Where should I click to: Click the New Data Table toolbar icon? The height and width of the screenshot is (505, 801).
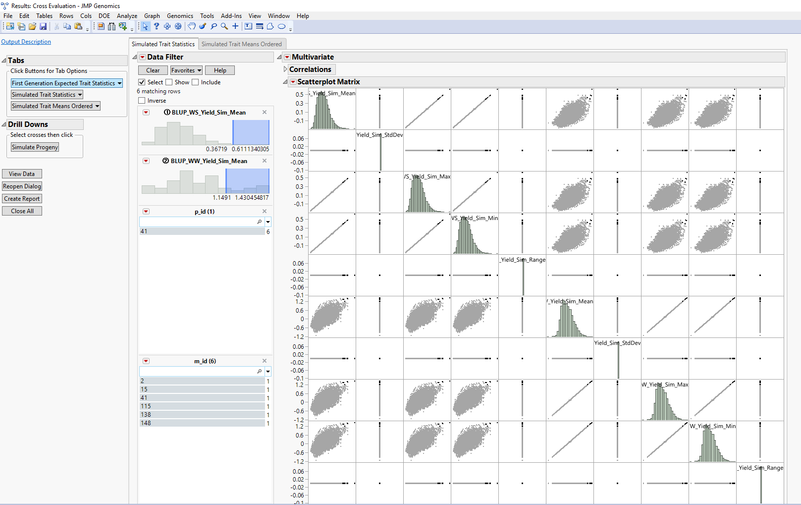point(10,26)
